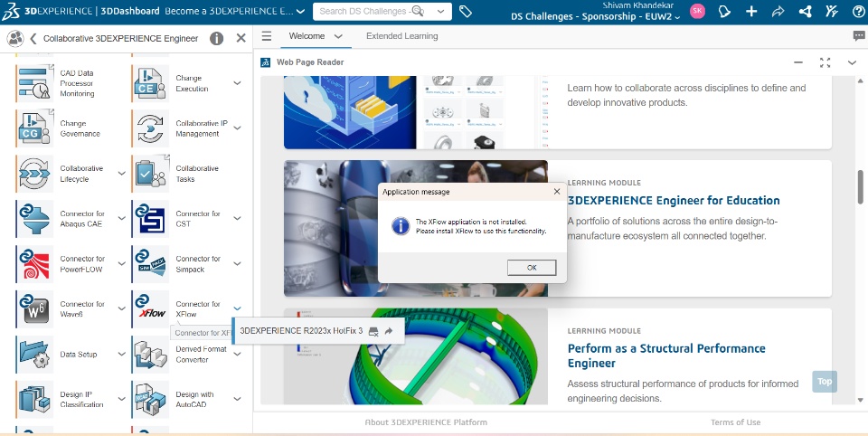Click the members icon in role panel header

pyautogui.click(x=15, y=38)
